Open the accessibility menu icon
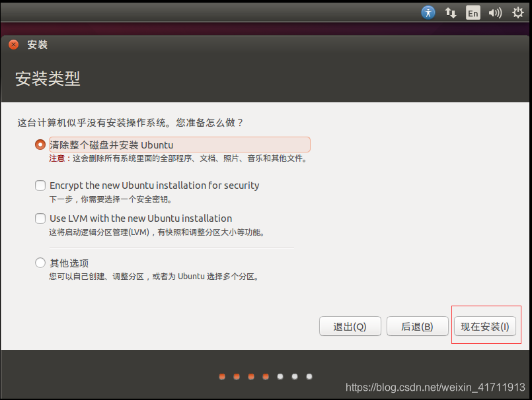This screenshot has width=532, height=400. pyautogui.click(x=428, y=13)
